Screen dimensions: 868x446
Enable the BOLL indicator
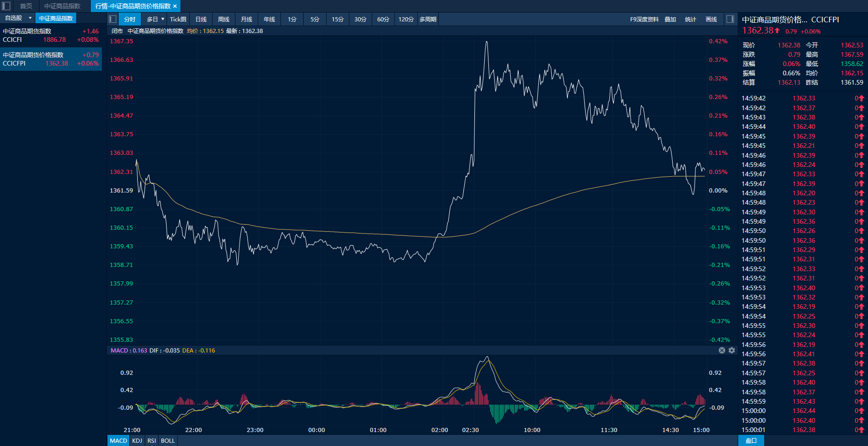(x=168, y=440)
